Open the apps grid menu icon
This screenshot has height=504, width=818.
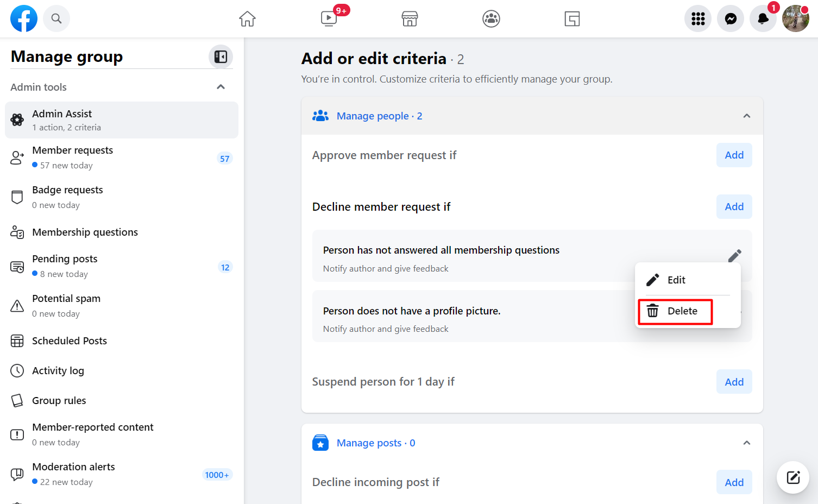[698, 18]
